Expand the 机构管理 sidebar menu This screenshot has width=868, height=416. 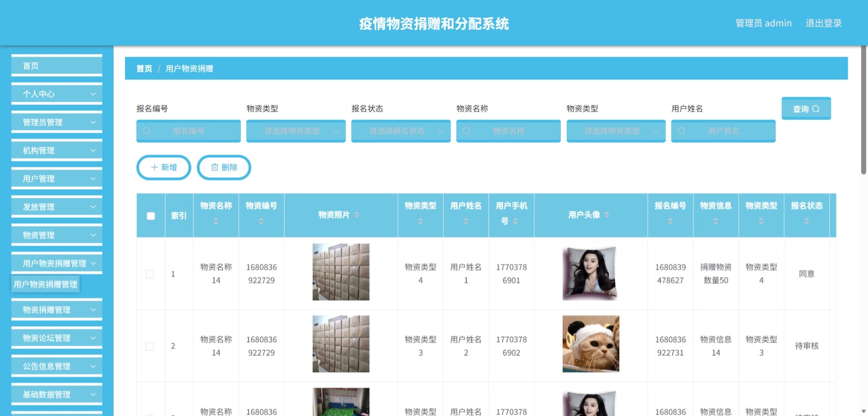coord(57,150)
